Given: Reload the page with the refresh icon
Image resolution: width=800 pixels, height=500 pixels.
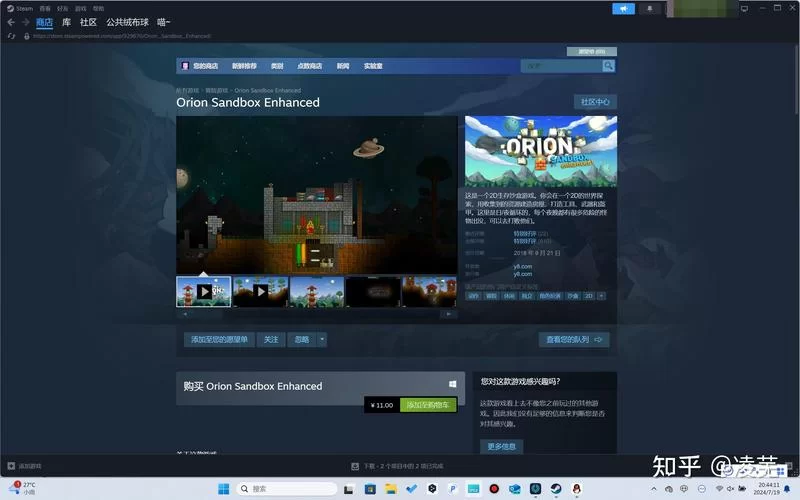Looking at the screenshot, I should tap(11, 36).
